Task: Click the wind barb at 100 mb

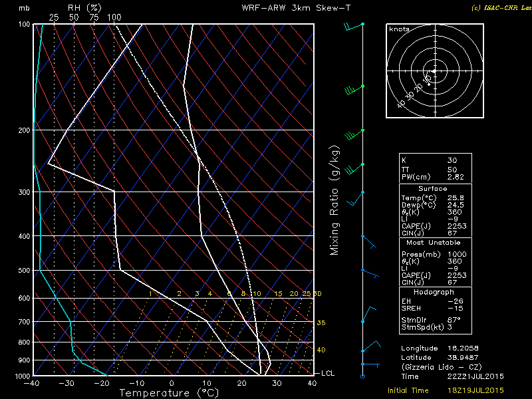Action: point(354,27)
